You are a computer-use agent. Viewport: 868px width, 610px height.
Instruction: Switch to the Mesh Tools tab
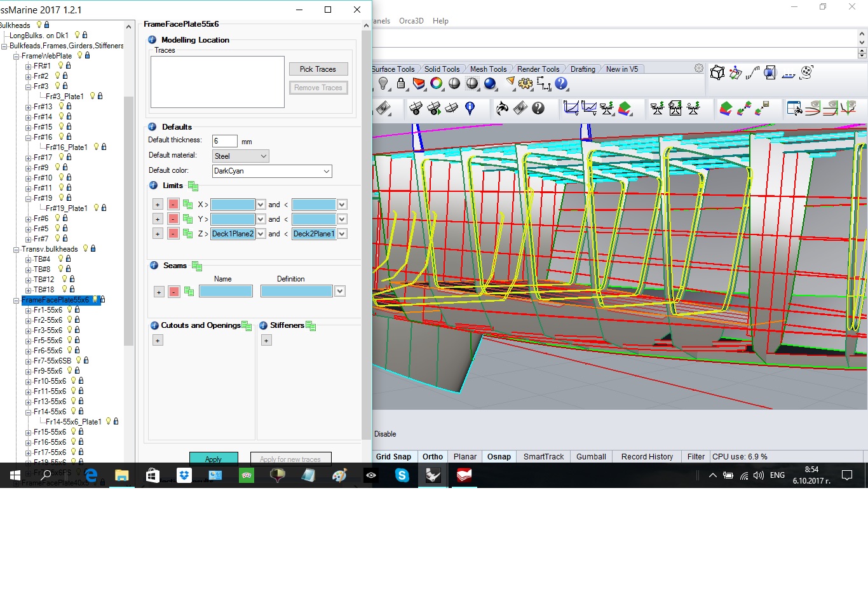point(488,69)
